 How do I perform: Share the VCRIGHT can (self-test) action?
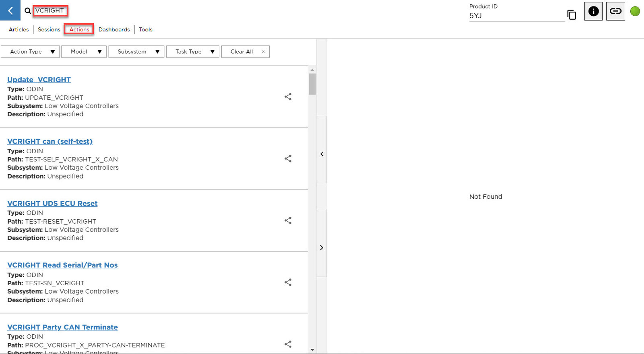(x=288, y=159)
